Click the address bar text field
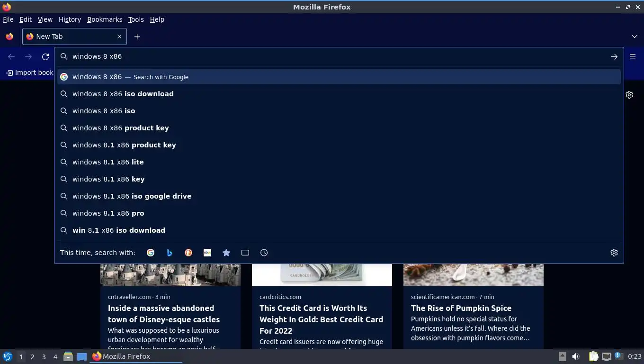The width and height of the screenshot is (644, 364). click(x=339, y=56)
